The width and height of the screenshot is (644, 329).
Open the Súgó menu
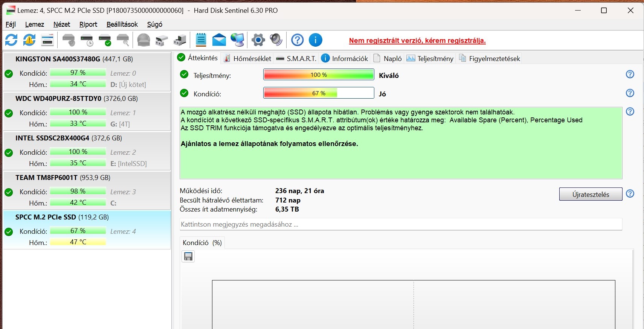point(155,24)
